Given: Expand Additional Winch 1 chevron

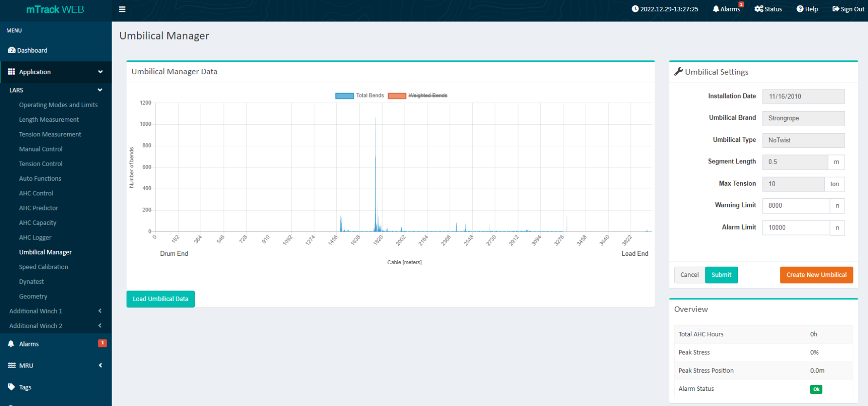Looking at the screenshot, I should click(x=100, y=311).
